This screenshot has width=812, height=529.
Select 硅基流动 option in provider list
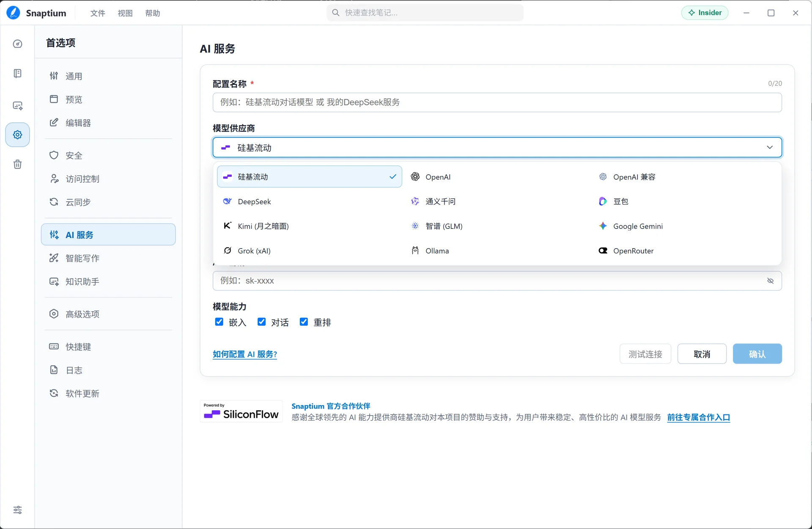click(310, 177)
